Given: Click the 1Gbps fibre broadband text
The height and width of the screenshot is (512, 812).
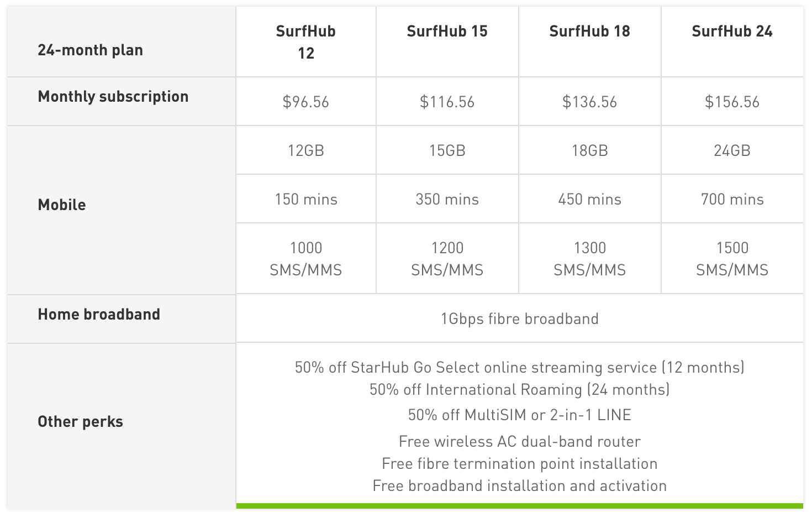Looking at the screenshot, I should coord(519,318).
